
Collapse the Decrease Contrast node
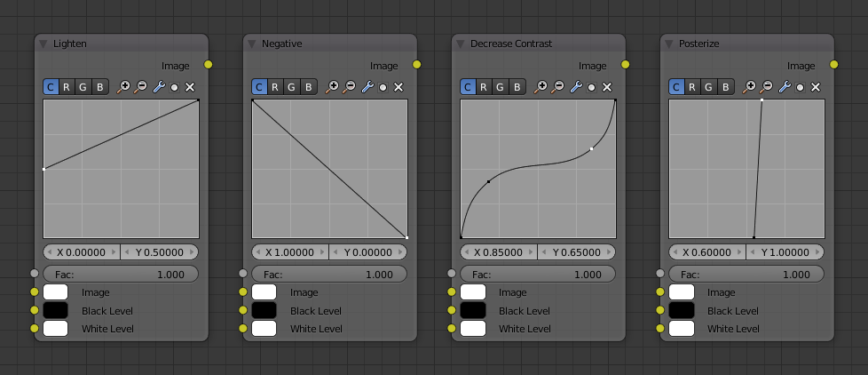[461, 44]
